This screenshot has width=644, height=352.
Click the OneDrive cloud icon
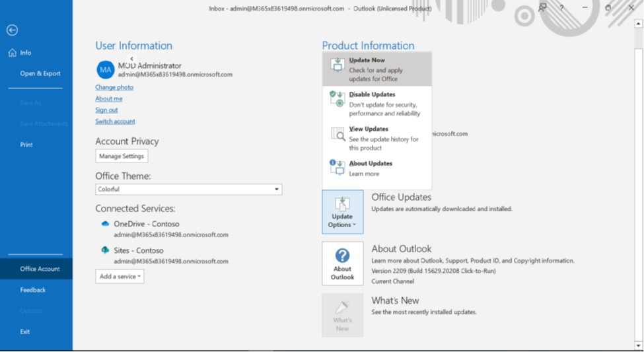(105, 224)
